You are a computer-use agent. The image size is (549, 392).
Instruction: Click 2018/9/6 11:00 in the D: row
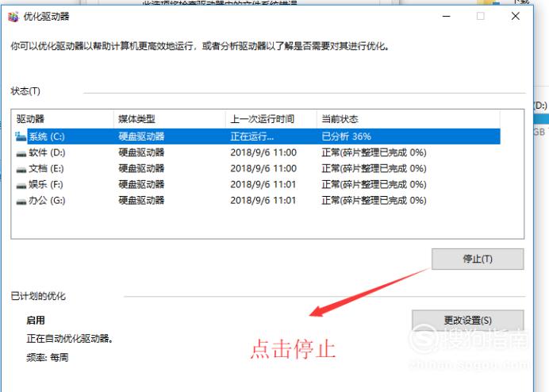263,152
